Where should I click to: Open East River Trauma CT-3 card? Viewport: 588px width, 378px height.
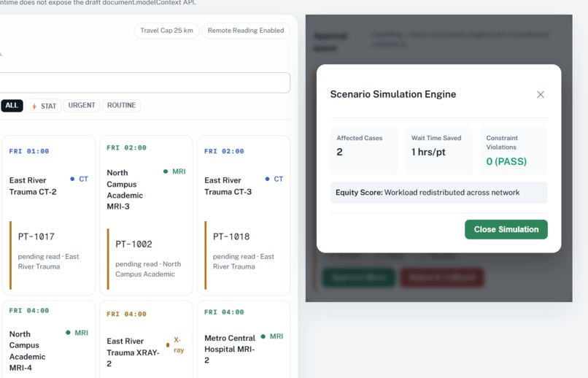coord(244,215)
